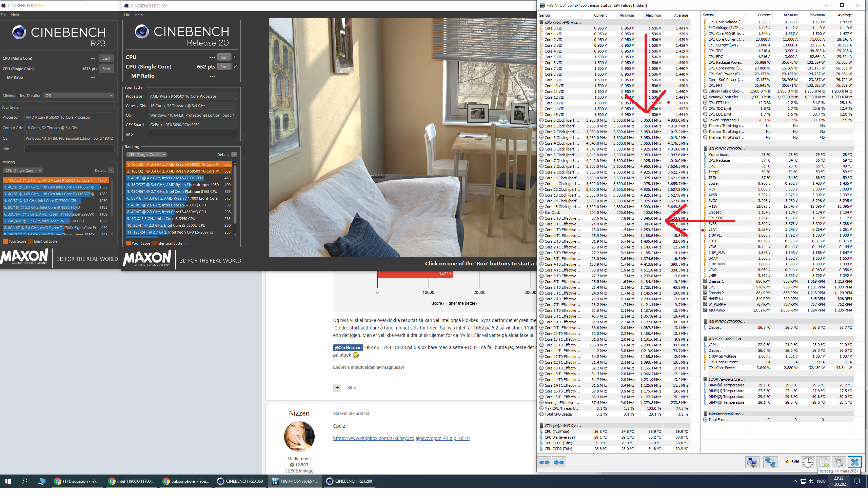Open the CPU (Single Core) ranking dropdown in R23
Image resolution: width=868 pixels, height=503 pixels.
23,170
